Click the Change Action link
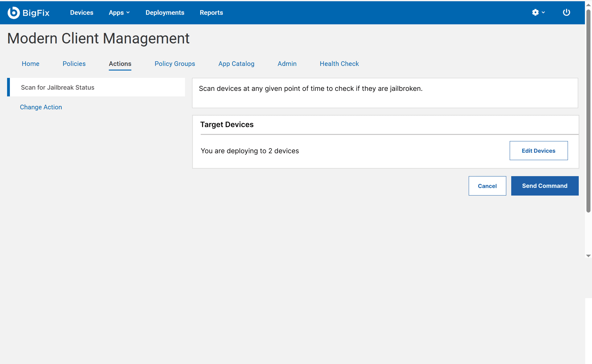This screenshot has height=364, width=592. [x=41, y=107]
